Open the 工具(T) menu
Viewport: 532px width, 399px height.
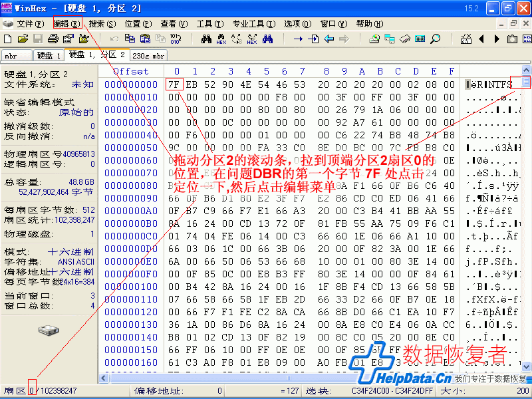[x=210, y=24]
